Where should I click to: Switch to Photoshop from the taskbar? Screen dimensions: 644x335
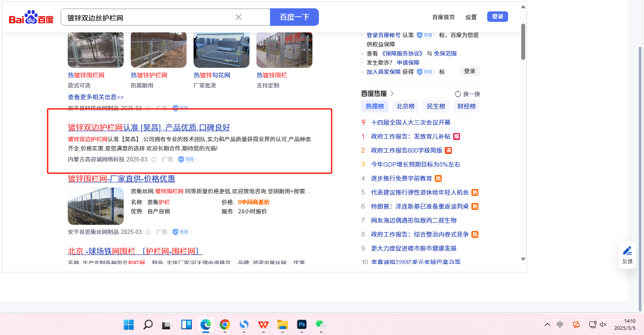(x=302, y=325)
